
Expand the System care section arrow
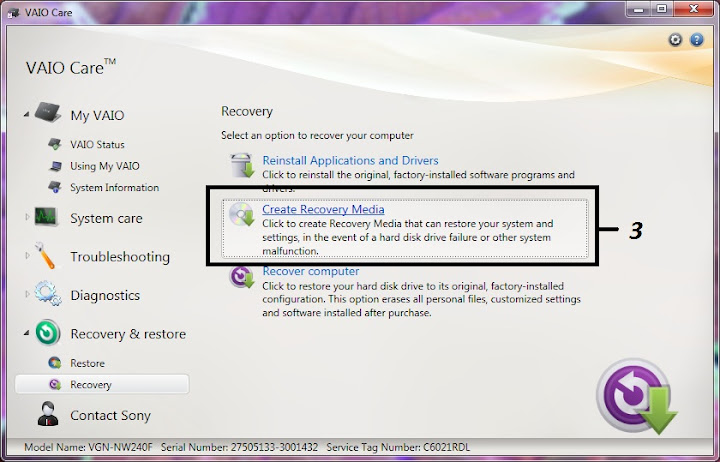point(27,216)
